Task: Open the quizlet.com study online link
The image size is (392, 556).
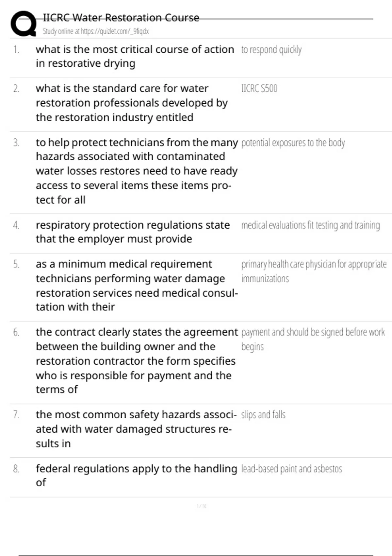Action: click(x=96, y=31)
